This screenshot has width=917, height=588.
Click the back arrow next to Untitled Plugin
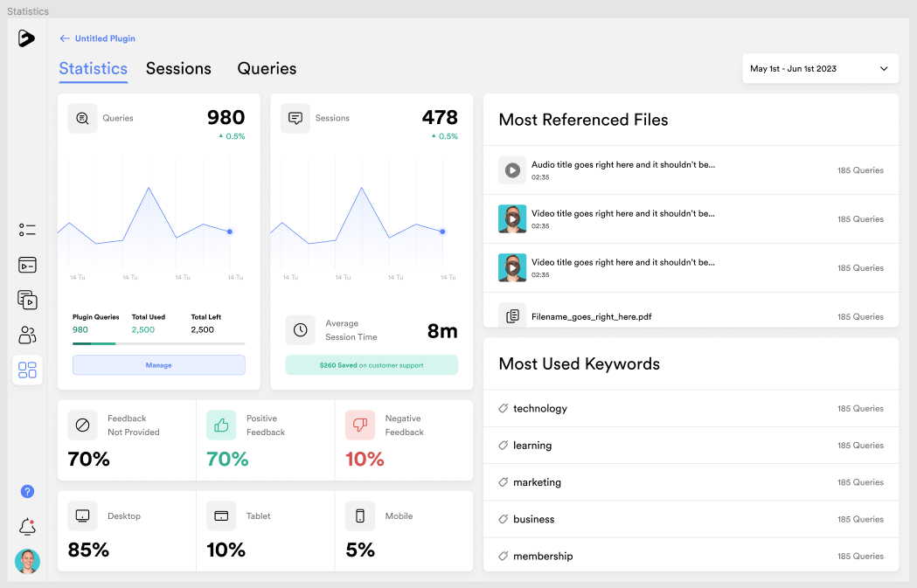coord(65,38)
